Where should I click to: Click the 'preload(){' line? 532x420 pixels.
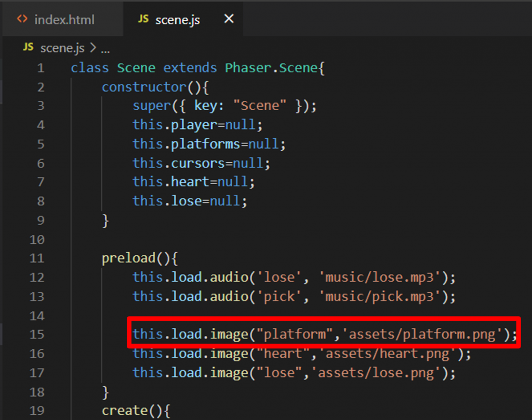coord(140,258)
